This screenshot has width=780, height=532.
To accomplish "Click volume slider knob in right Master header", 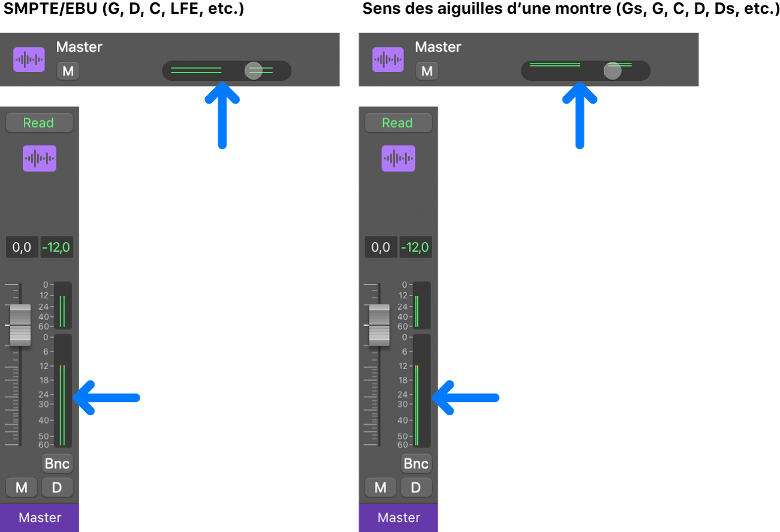I will point(612,71).
